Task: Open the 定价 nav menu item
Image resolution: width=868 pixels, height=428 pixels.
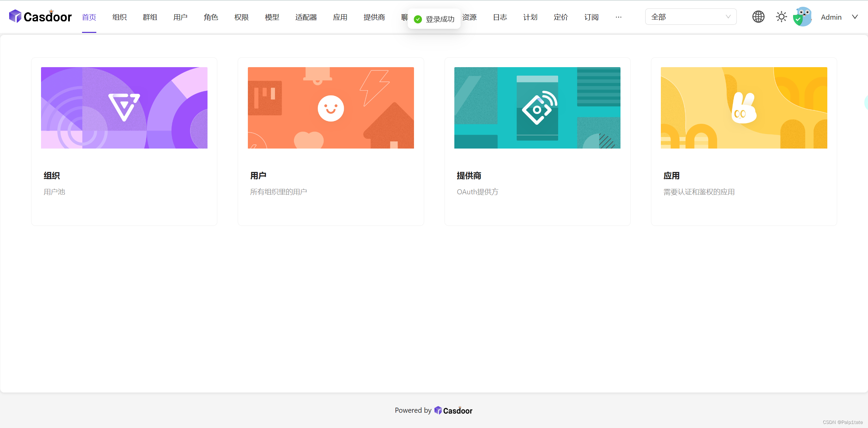Action: coord(561,17)
